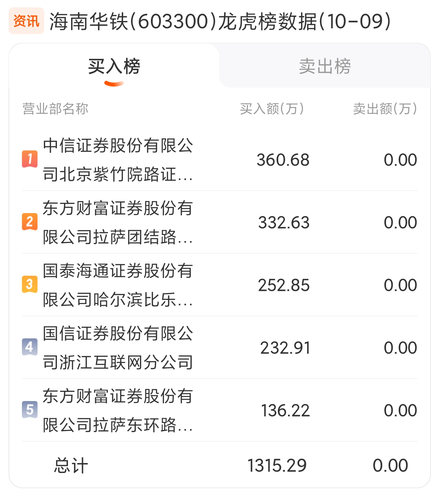Click the 总计 total row label

tap(71, 466)
